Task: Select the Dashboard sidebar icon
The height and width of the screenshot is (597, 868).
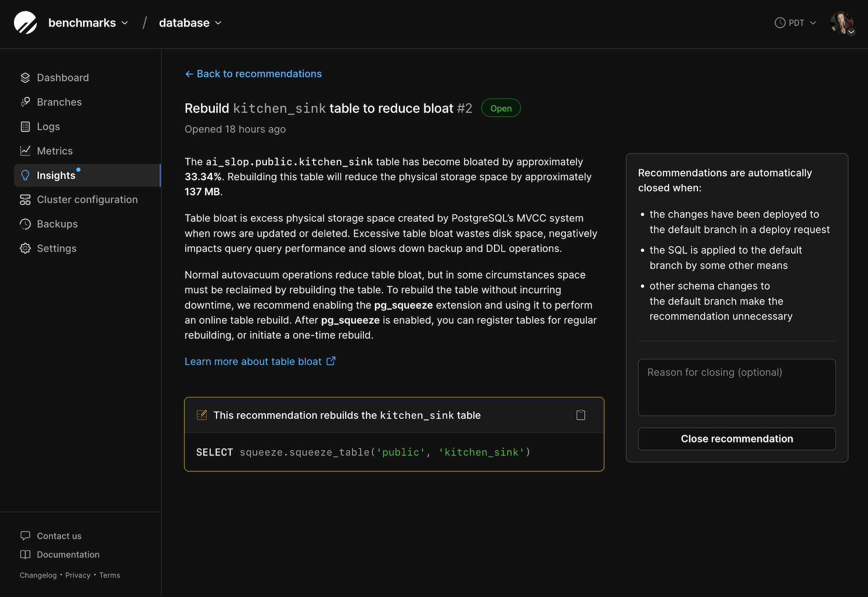Action: (25, 77)
